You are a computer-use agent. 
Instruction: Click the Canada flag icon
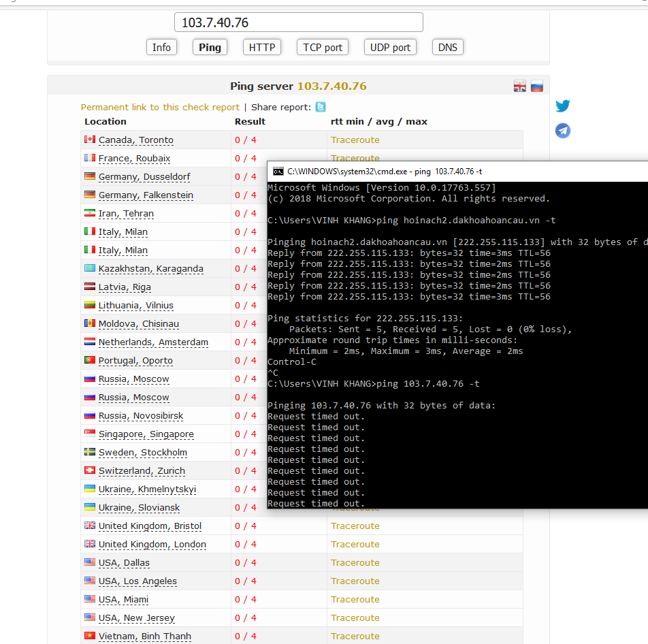(x=90, y=140)
